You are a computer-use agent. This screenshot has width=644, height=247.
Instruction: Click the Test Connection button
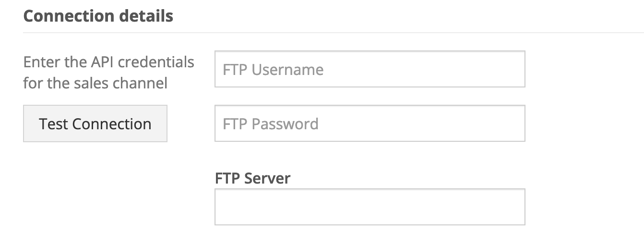95,123
